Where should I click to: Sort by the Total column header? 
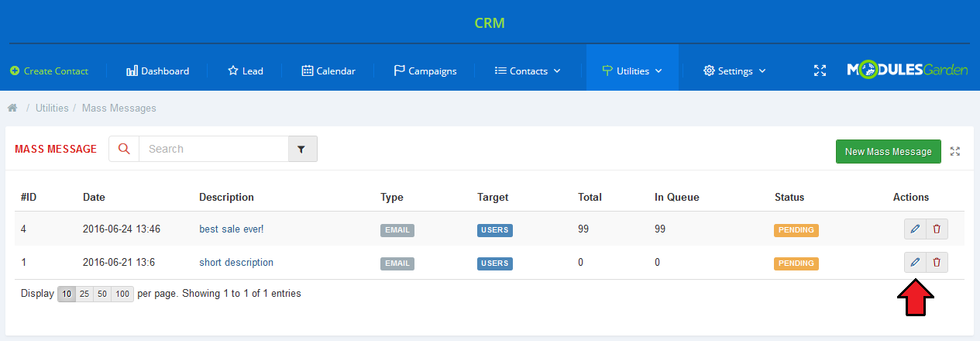pyautogui.click(x=590, y=197)
